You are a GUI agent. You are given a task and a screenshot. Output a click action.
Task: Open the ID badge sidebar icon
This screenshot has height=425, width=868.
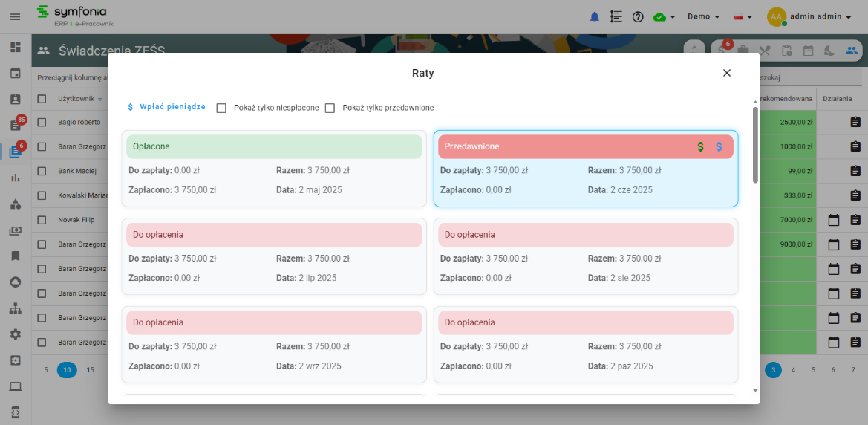point(16,99)
